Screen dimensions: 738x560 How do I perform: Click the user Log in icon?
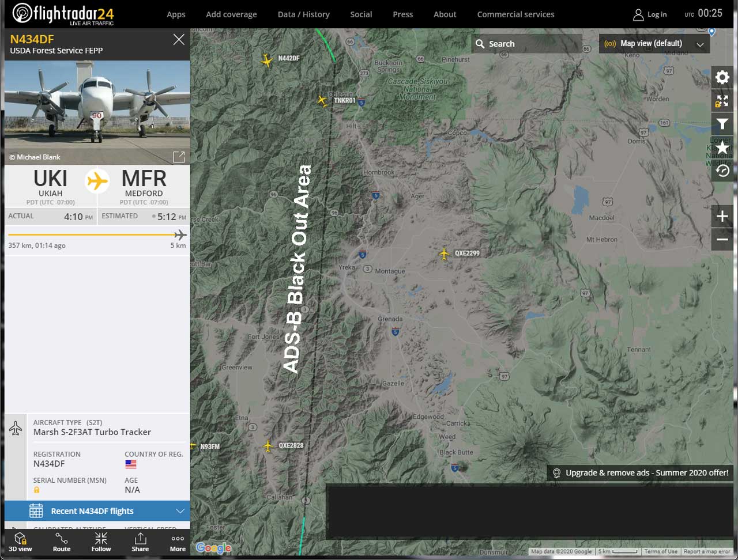tap(638, 14)
